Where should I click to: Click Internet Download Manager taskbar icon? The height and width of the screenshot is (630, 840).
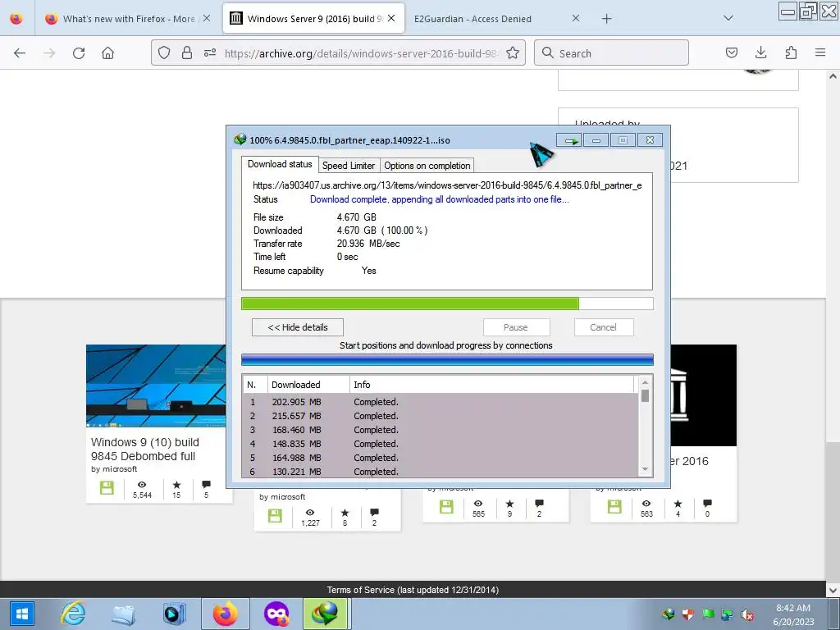tap(325, 614)
